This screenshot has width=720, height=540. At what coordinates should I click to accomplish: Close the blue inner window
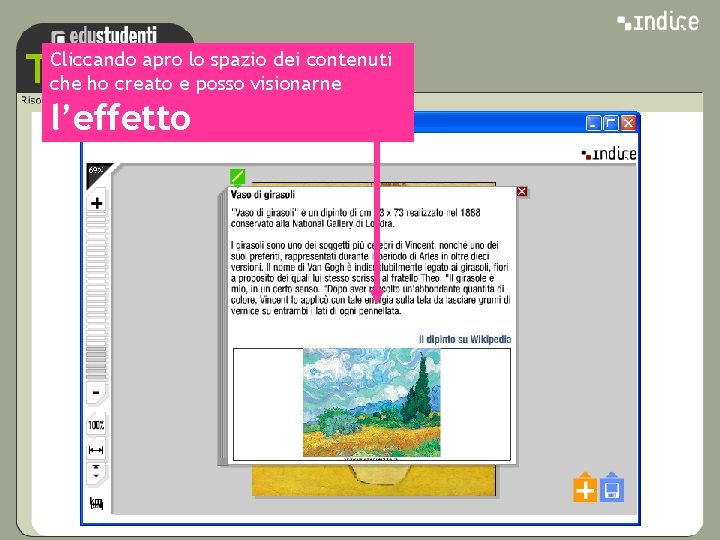coord(628,123)
